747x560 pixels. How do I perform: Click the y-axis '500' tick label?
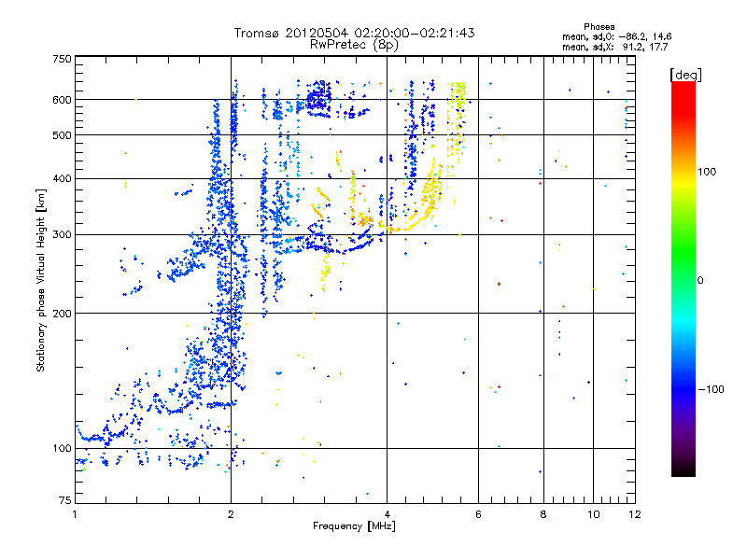point(62,135)
